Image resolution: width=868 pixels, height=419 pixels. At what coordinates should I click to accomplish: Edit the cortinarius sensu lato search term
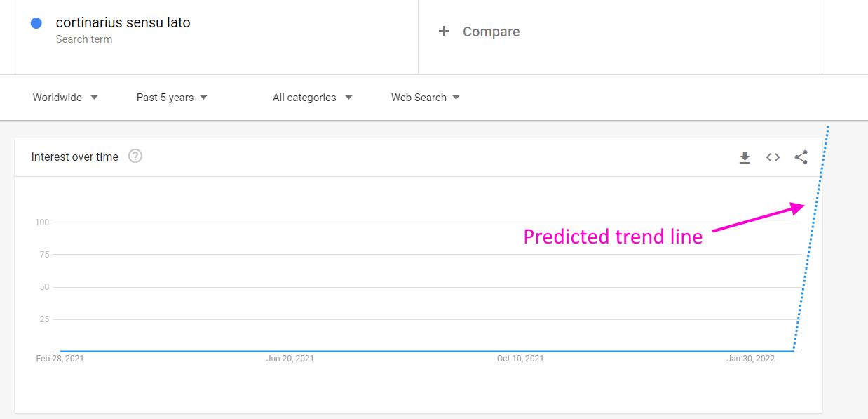click(123, 22)
